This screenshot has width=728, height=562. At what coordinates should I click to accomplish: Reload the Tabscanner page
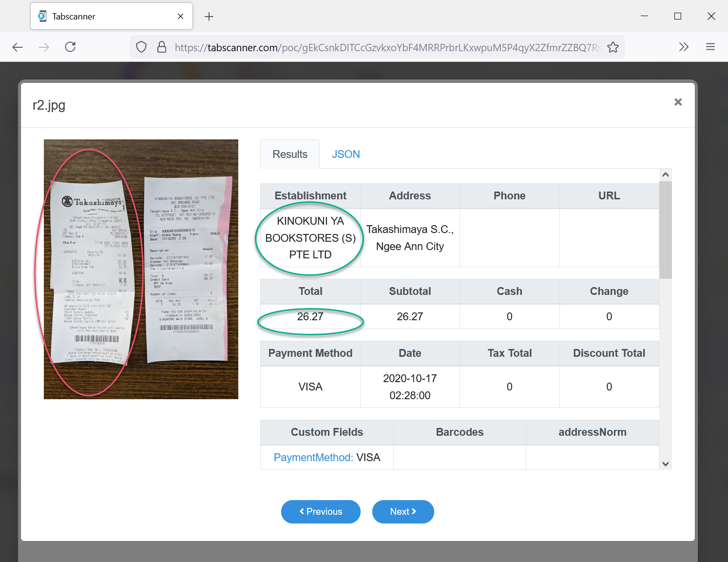pos(70,47)
